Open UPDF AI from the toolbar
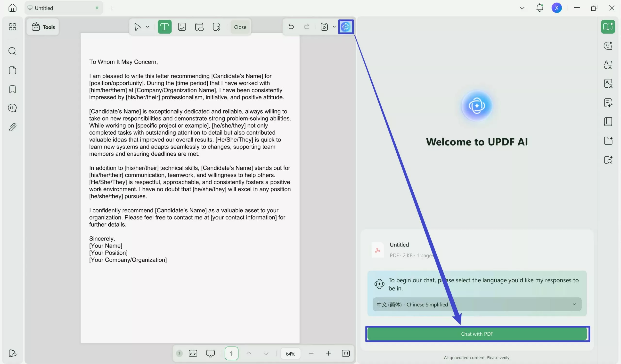The width and height of the screenshot is (621, 364). tap(346, 27)
